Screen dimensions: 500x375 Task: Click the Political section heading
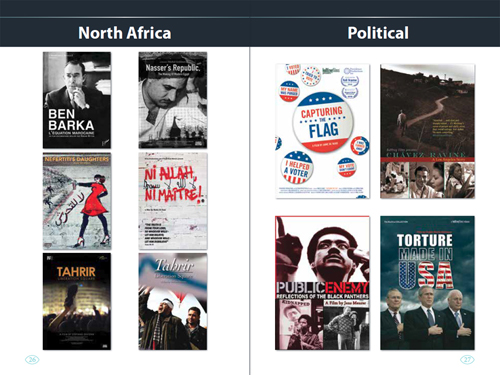[x=378, y=33]
